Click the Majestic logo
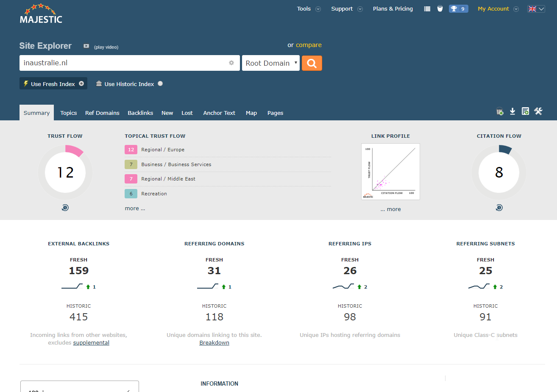This screenshot has width=557, height=392. pos(41,14)
